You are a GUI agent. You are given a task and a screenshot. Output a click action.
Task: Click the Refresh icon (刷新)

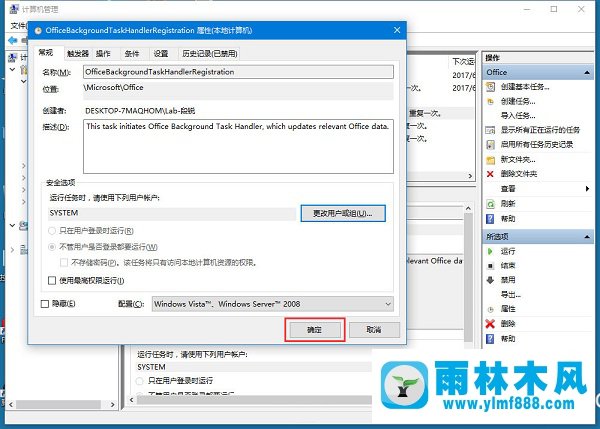490,204
